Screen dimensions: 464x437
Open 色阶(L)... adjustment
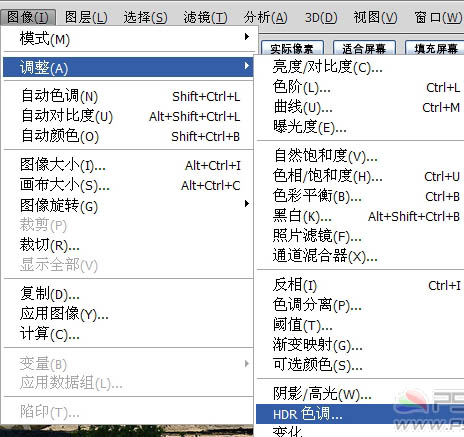[x=360, y=87]
